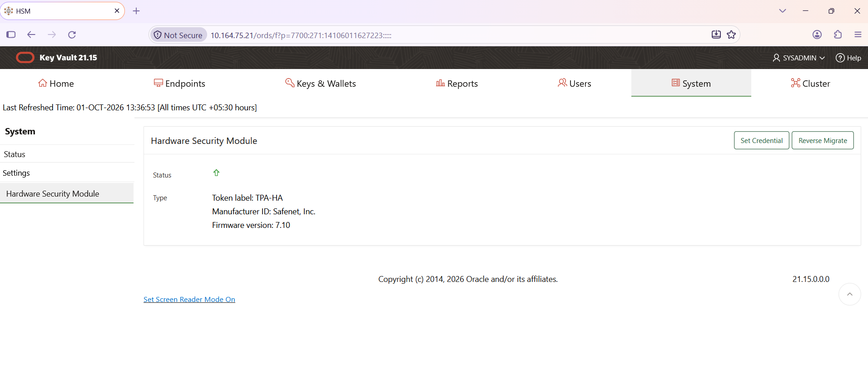Click the green HSM status up arrow
The height and width of the screenshot is (380, 868).
(x=216, y=173)
